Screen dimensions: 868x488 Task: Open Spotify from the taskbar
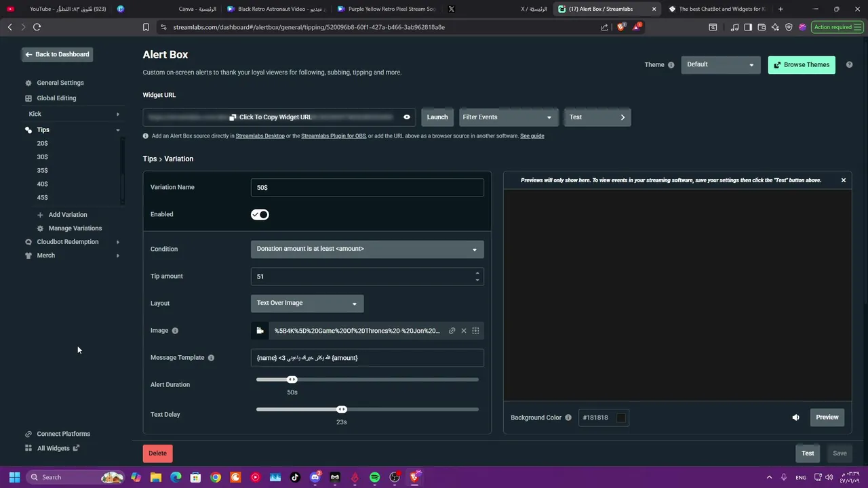(374, 477)
